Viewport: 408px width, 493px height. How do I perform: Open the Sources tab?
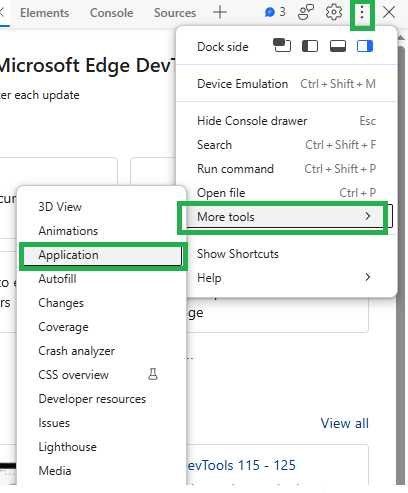click(175, 13)
